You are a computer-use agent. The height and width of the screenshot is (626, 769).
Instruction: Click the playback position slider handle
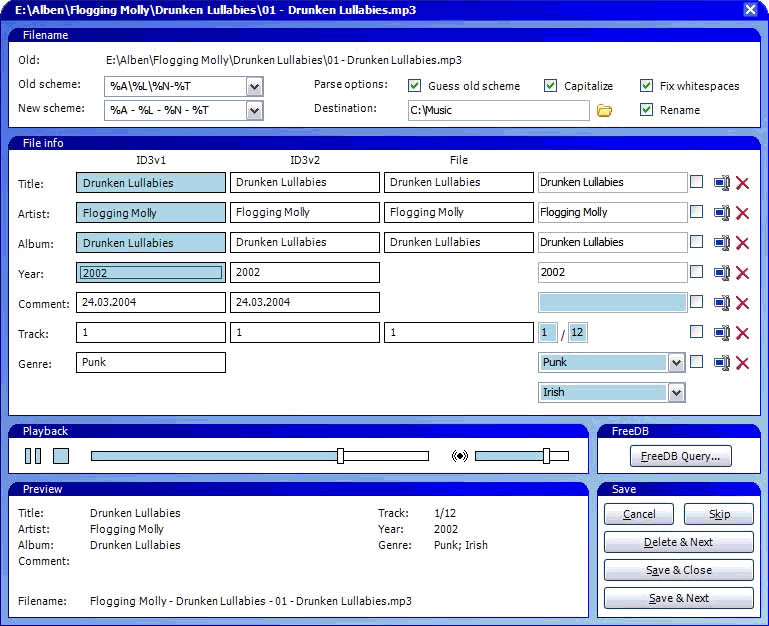point(340,456)
